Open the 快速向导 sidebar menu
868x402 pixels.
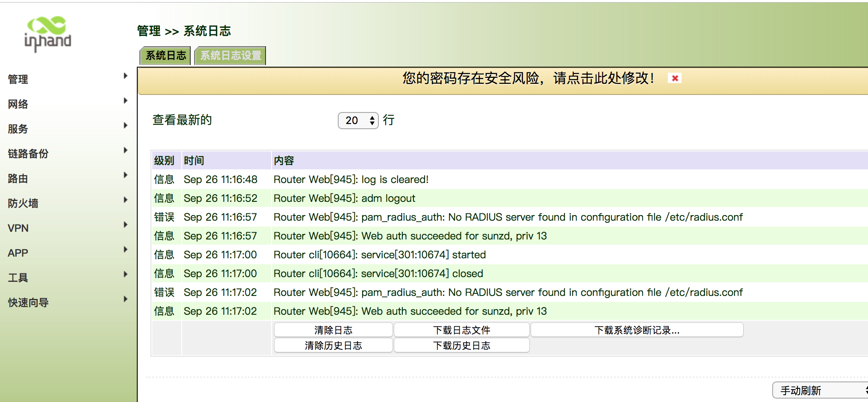tap(28, 302)
